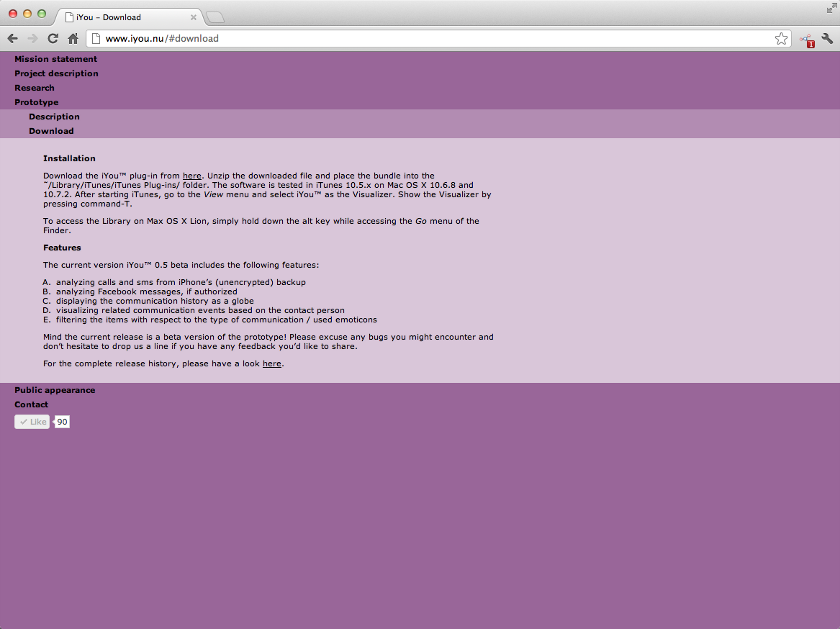Open the Description subsection

54,117
